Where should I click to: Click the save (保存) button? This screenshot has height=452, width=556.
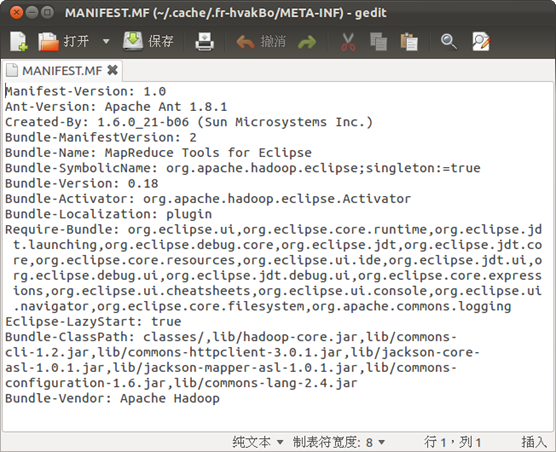click(x=148, y=41)
